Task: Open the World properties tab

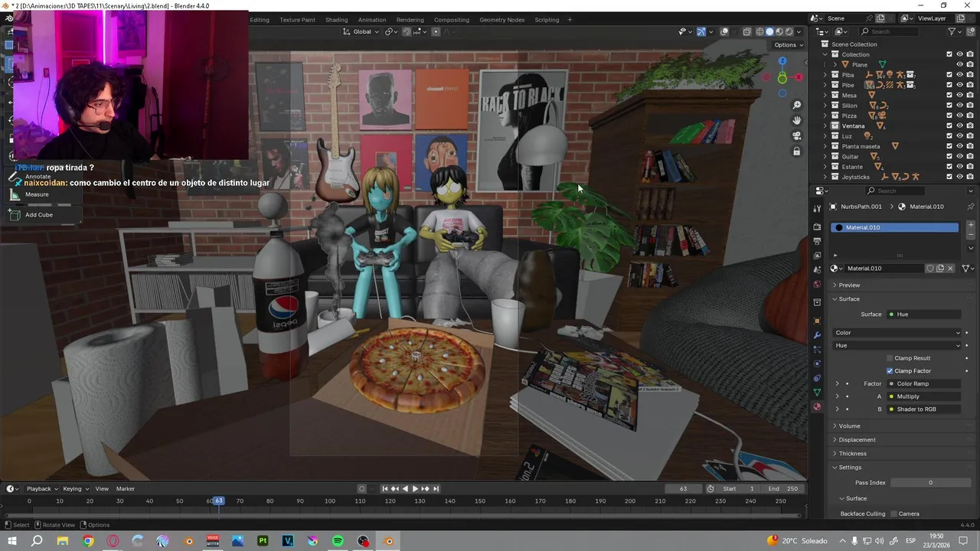Action: 817,285
